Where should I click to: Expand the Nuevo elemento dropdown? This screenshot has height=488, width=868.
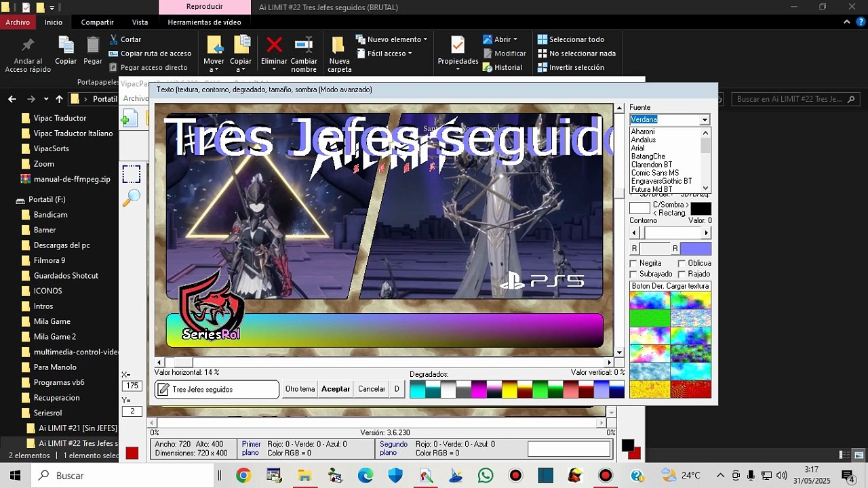click(x=425, y=39)
